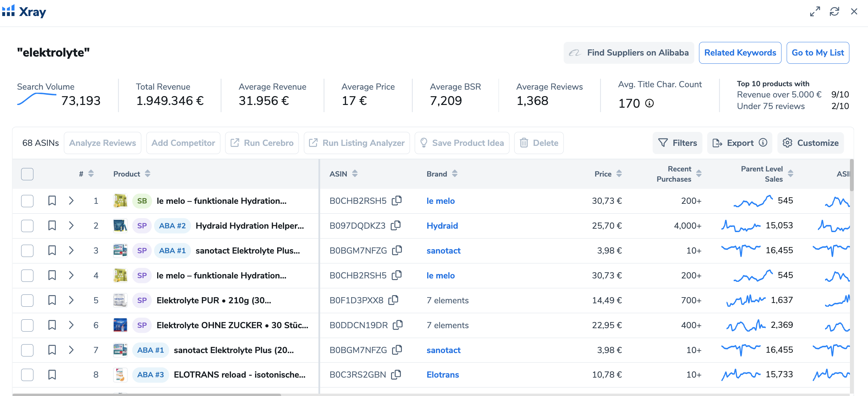This screenshot has height=396, width=868.
Task: Expand row 7 sanotact details
Action: pos(71,350)
